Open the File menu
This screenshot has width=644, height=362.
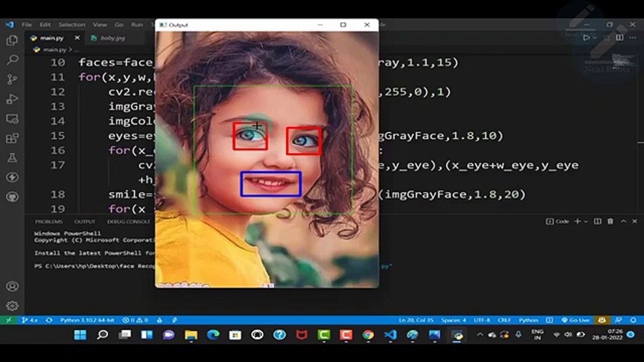click(27, 24)
